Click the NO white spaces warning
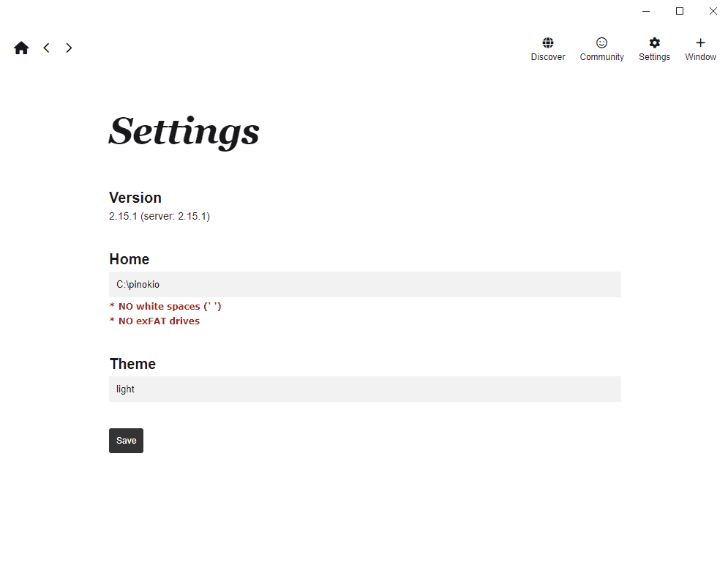Image resolution: width=728 pixels, height=582 pixels. 165,306
